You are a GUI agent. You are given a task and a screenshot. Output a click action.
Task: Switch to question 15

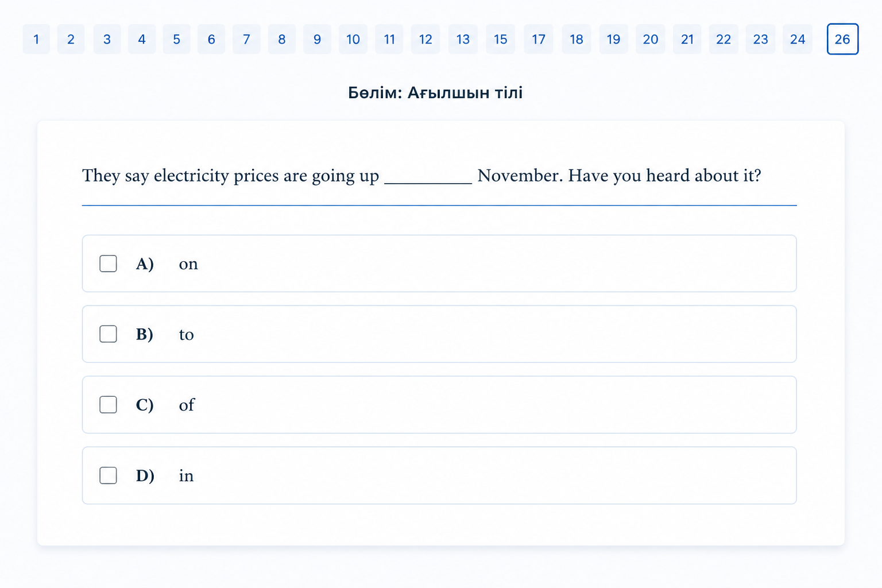click(x=500, y=39)
